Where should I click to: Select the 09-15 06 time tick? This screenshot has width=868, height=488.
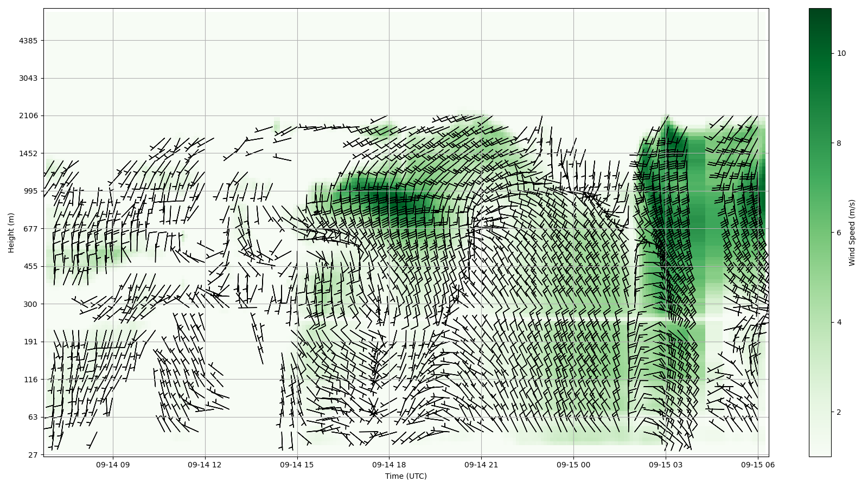(x=757, y=465)
